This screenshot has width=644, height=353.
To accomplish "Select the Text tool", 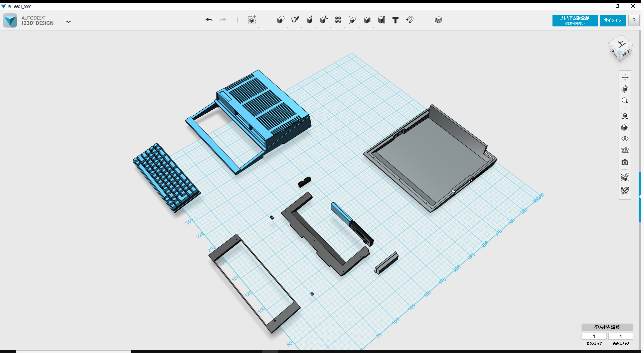I will [x=395, y=20].
